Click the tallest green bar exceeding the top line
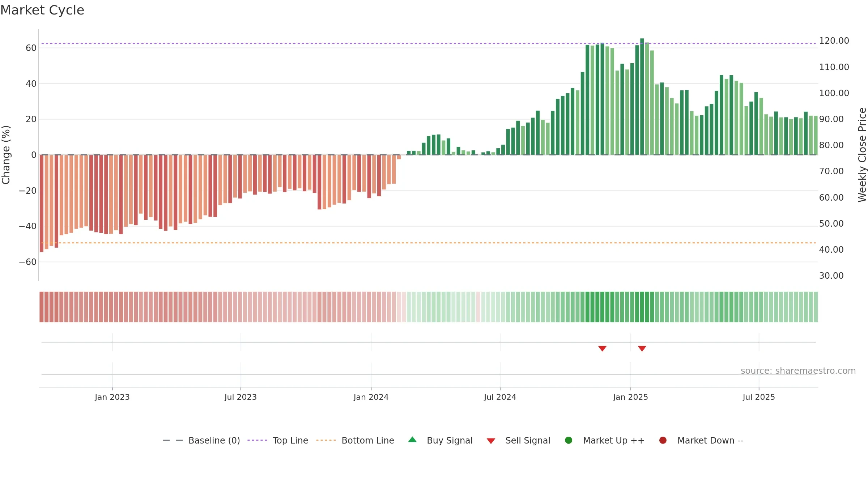The height and width of the screenshot is (488, 868). [x=642, y=97]
